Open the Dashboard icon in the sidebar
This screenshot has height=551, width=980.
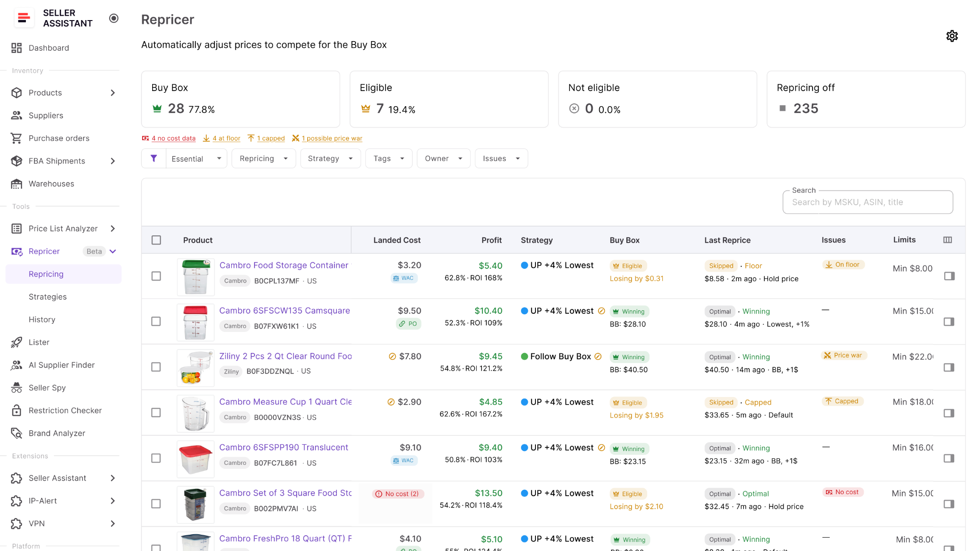(17, 48)
